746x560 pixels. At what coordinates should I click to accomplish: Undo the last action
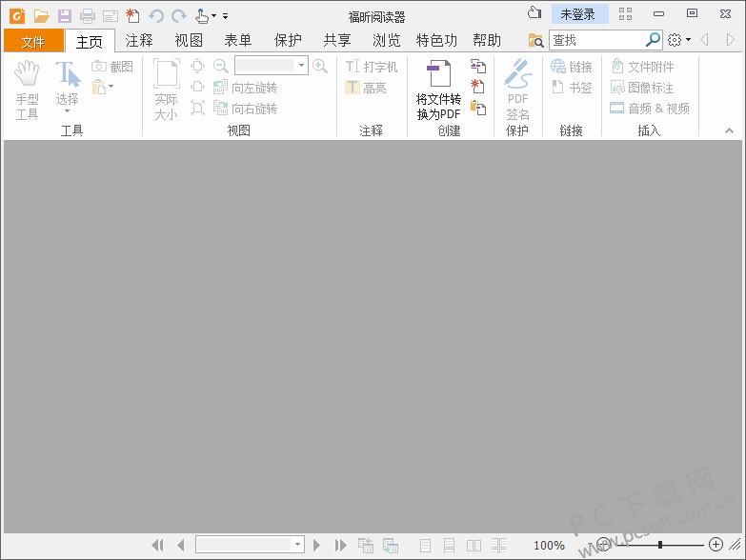[156, 16]
